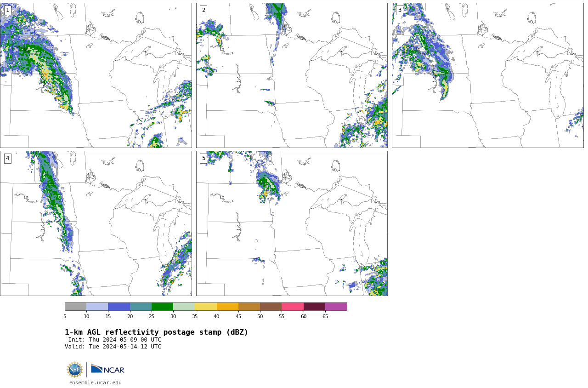Viewport: 588px width, 388px height.
Task: Select the maroon 60-65 dBZ swatch
Action: [314, 307]
